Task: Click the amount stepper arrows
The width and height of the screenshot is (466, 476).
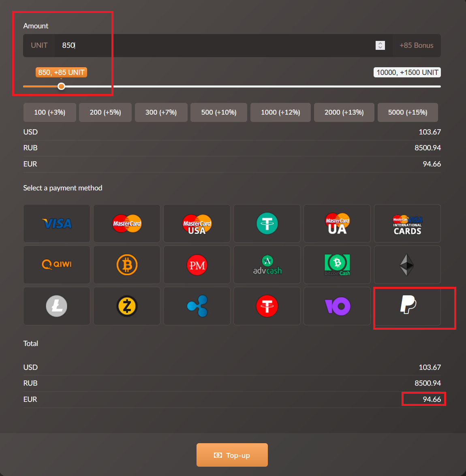Action: [380, 45]
